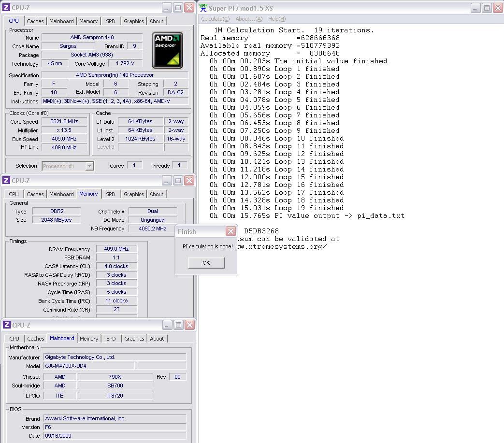Screen dimensions: 504x443
Task: Click the BIOS Date value 09/16/2009
Action: coord(115,436)
